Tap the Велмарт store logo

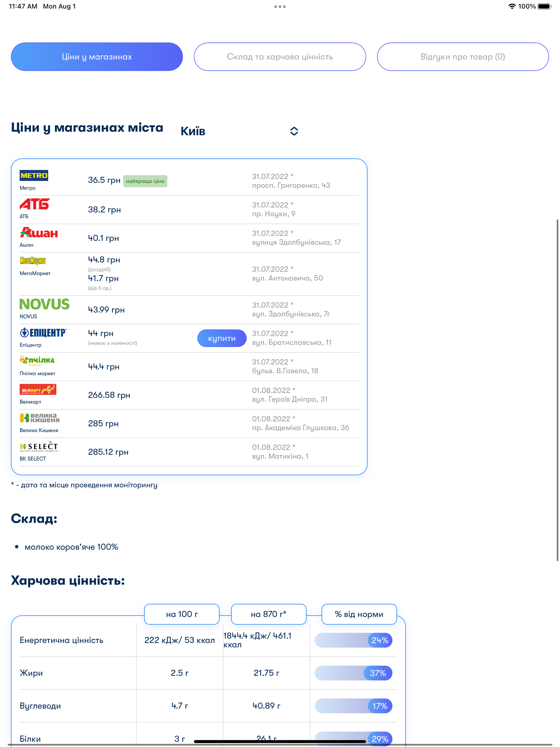point(38,389)
